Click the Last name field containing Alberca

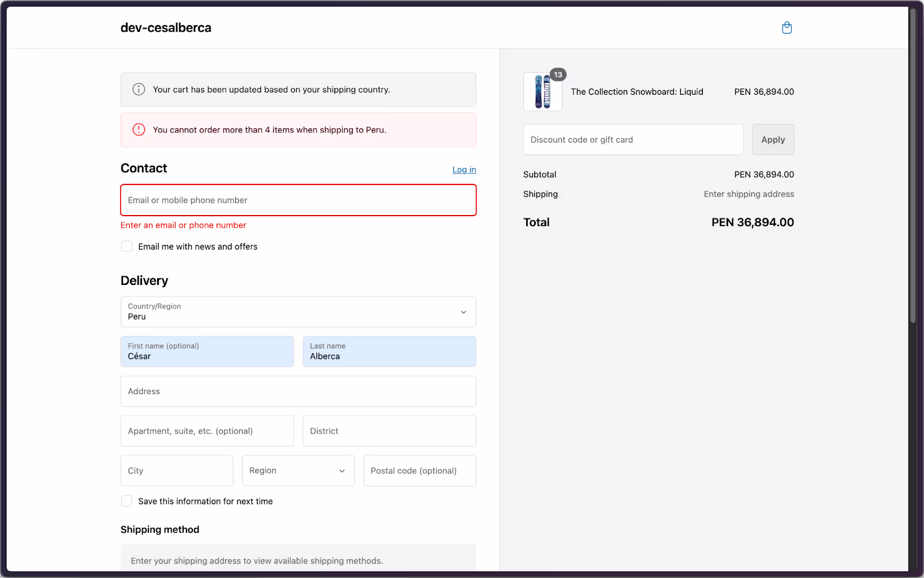click(x=389, y=351)
